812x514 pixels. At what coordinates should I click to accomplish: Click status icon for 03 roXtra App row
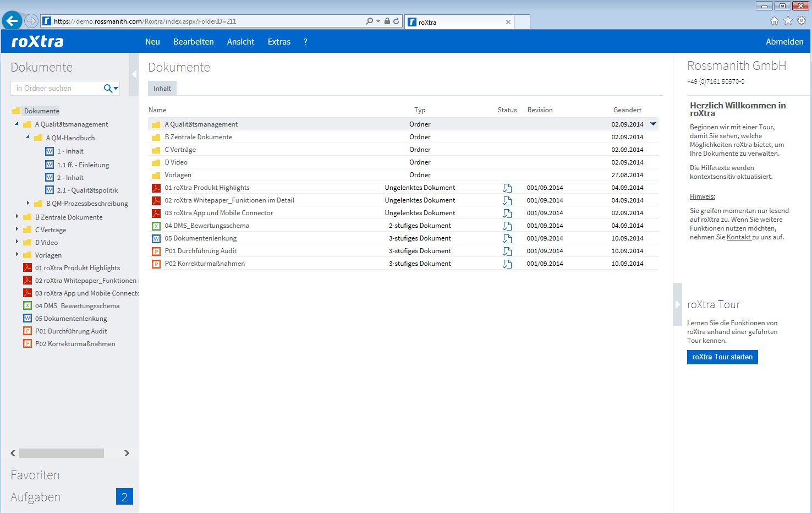(507, 214)
